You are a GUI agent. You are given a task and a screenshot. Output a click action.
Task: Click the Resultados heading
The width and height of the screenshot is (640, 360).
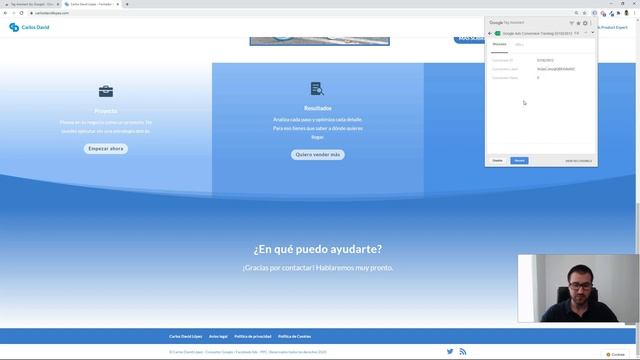click(x=318, y=108)
